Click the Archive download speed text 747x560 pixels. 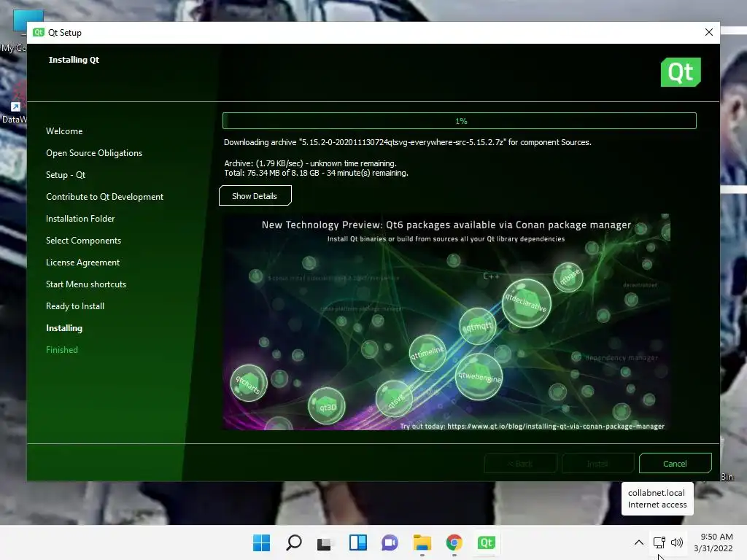(311, 163)
